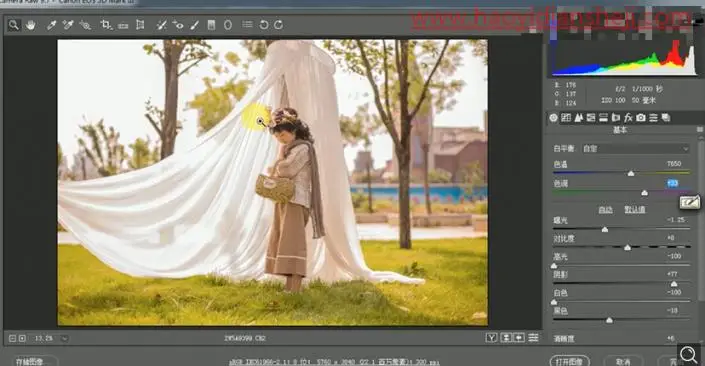
Task: Switch to the Tone Curve panel tab
Action: tap(566, 118)
